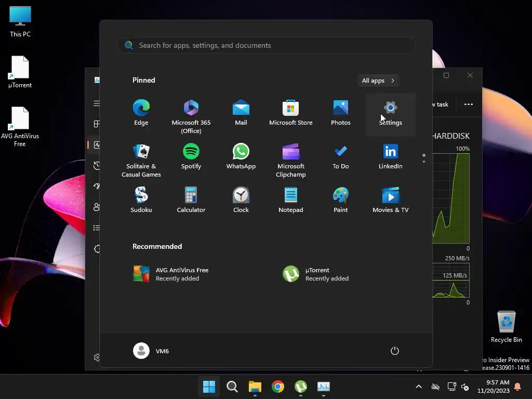This screenshot has width=532, height=399.
Task: Open the clock and date panel
Action: coord(494,387)
